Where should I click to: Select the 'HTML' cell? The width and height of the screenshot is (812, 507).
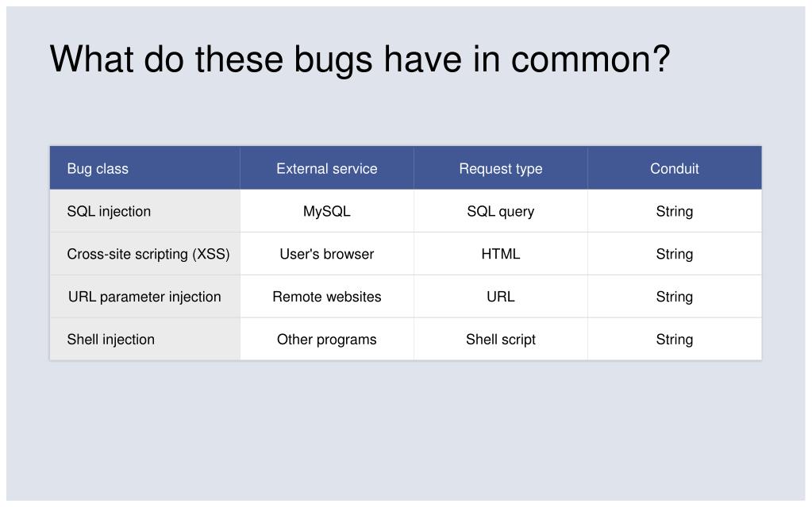tap(501, 254)
